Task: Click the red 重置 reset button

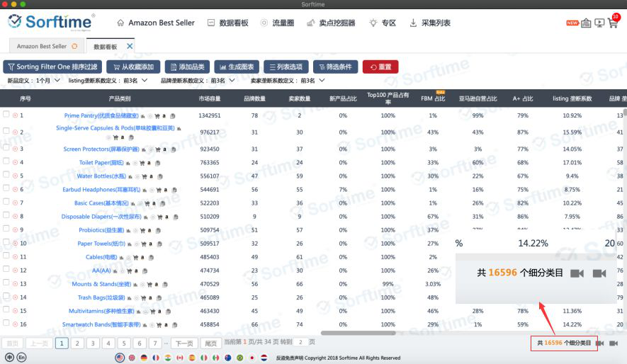Action: click(x=380, y=67)
